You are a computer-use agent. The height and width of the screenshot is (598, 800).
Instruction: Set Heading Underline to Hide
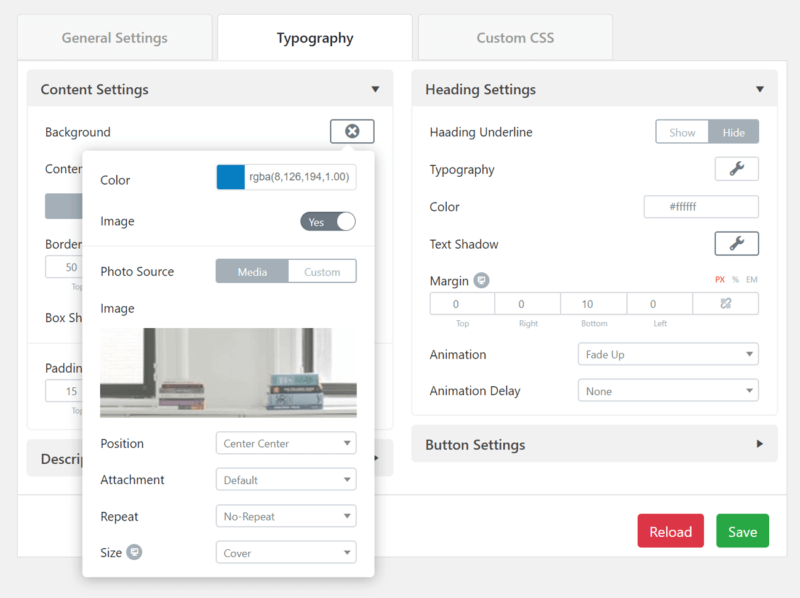coord(733,133)
